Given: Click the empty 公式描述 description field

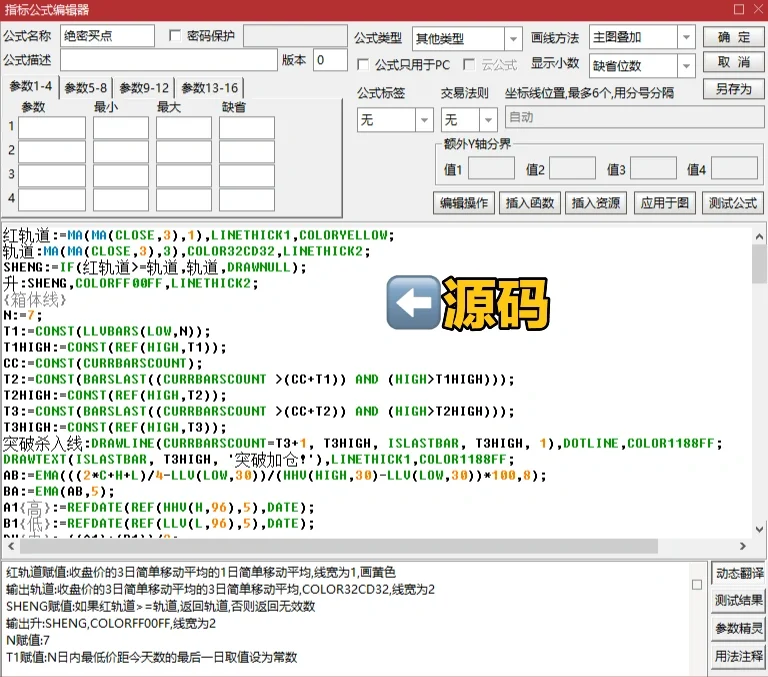Looking at the screenshot, I should pos(169,60).
